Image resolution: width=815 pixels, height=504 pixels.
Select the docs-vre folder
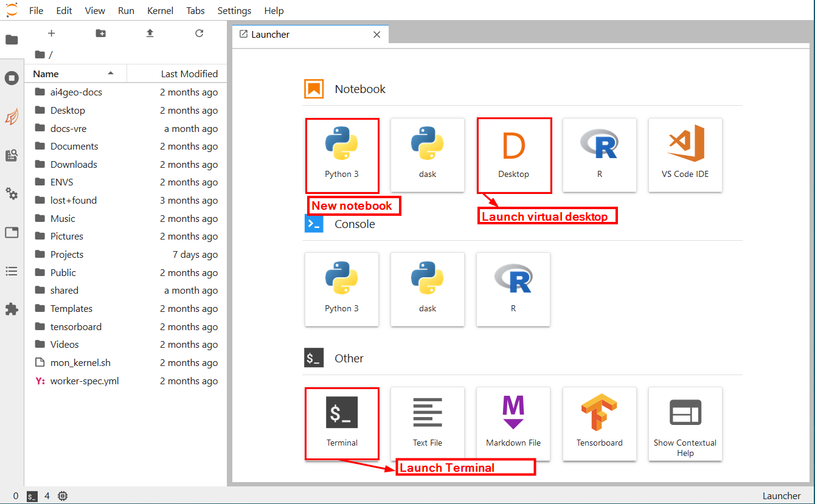pyautogui.click(x=126, y=128)
